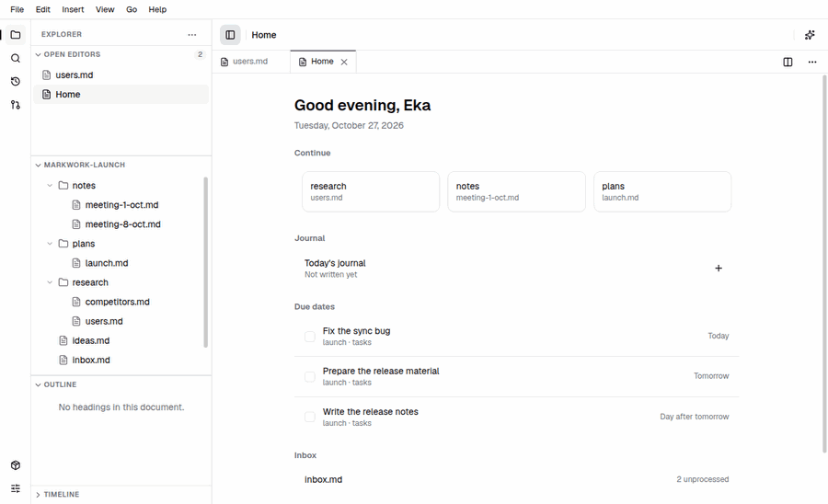Open the Search icon in activity bar
Image resolution: width=828 pixels, height=504 pixels.
click(x=16, y=58)
